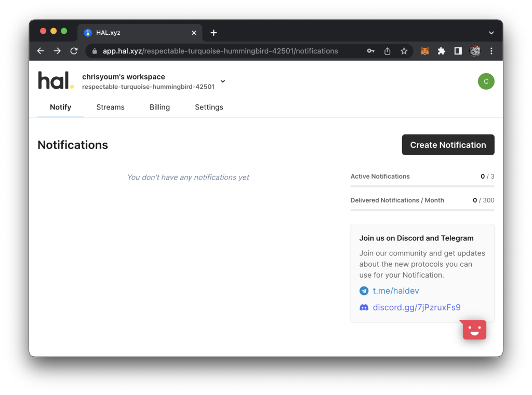Open the discord.gg/7jPzruxFs9 link

click(416, 307)
